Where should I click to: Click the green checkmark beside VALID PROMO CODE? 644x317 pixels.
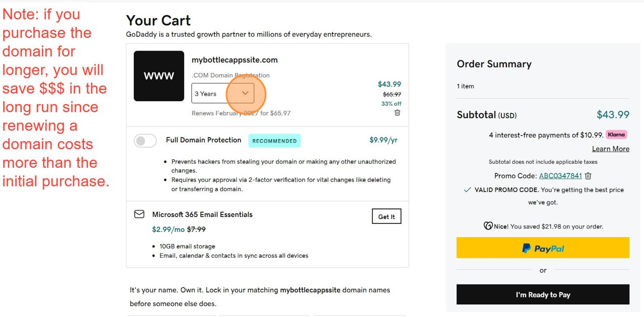(x=467, y=190)
